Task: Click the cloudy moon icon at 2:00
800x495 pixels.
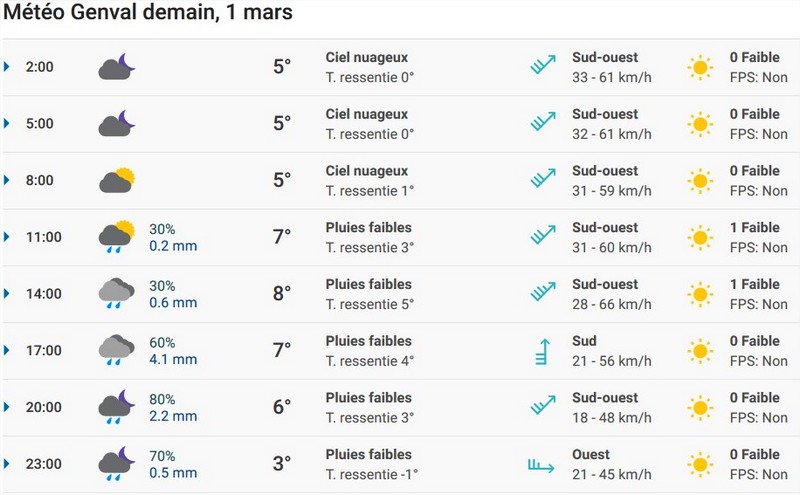Action: (x=116, y=68)
